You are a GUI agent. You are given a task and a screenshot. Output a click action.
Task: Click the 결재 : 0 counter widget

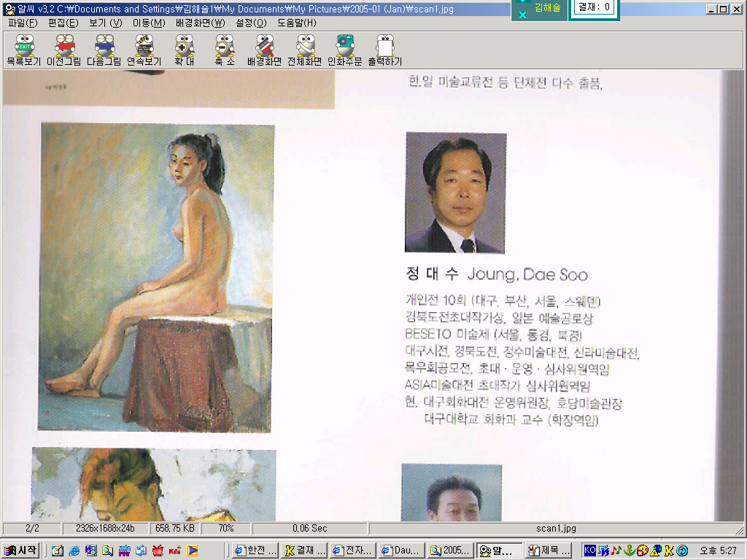(x=594, y=7)
